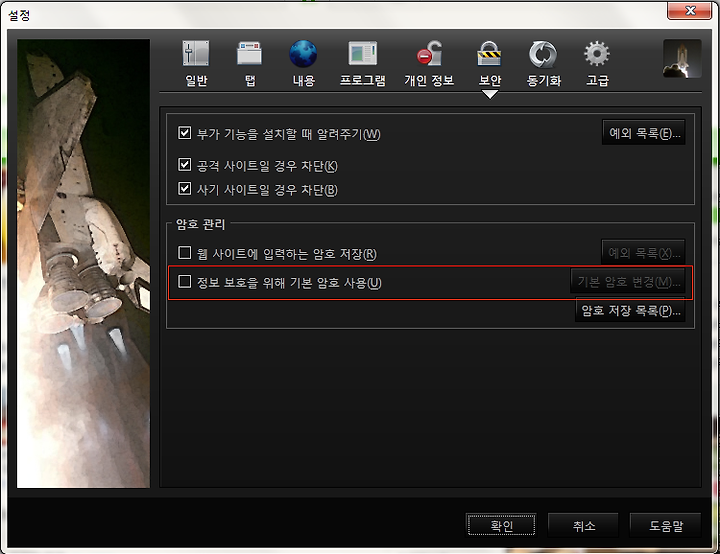The width and height of the screenshot is (720, 554).
Task: Open the 탭 (Tabs) settings icon
Action: coord(249,63)
